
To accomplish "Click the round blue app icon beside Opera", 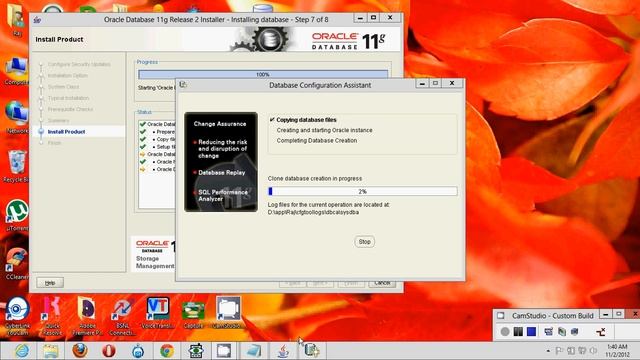I will coord(138,351).
